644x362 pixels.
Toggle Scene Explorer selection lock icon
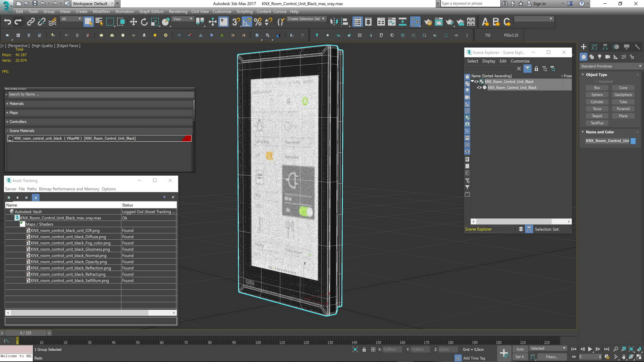tap(536, 69)
